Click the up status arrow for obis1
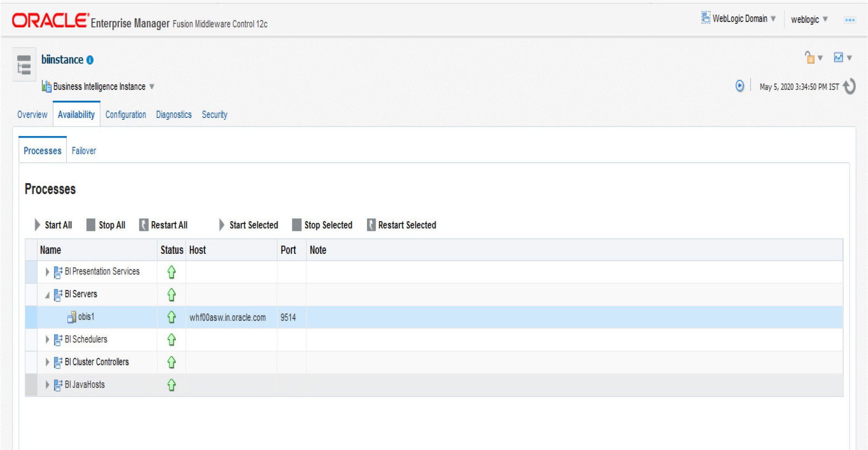868x450 pixels. [x=171, y=317]
